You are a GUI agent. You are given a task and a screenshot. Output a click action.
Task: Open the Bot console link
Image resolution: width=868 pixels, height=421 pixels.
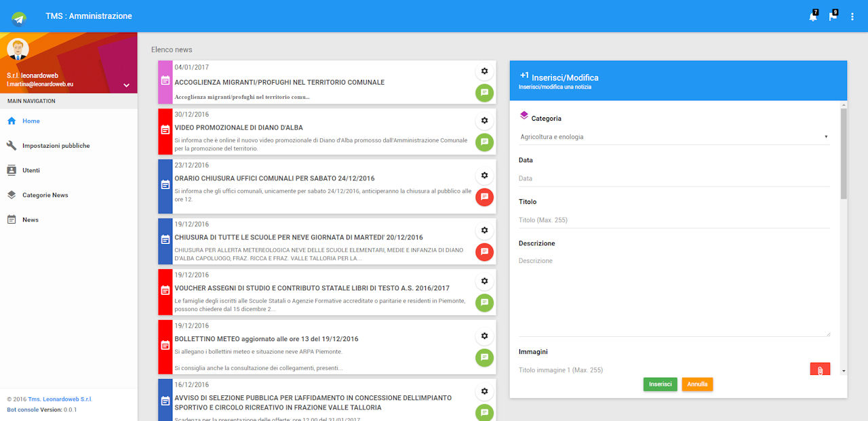coord(22,409)
